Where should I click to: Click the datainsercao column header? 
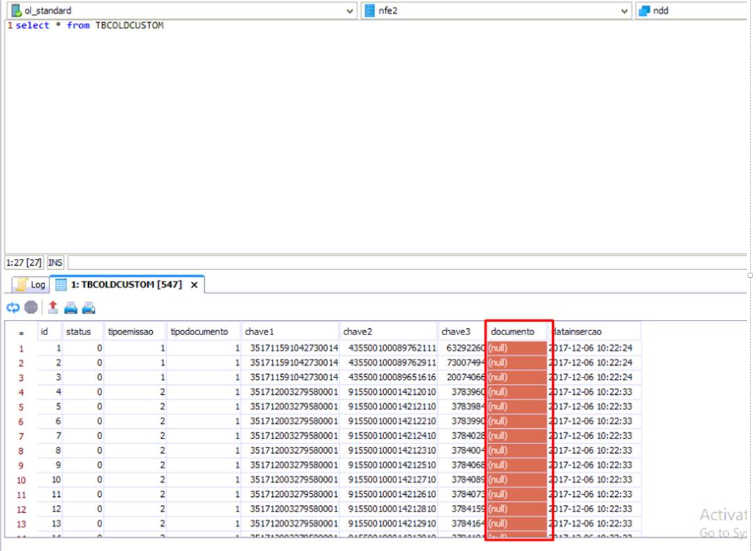(578, 332)
